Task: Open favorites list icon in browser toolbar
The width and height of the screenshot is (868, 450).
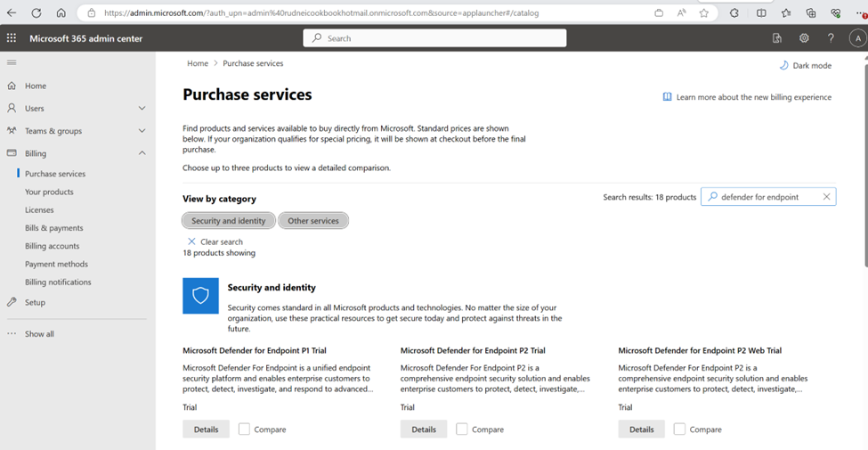Action: [786, 12]
